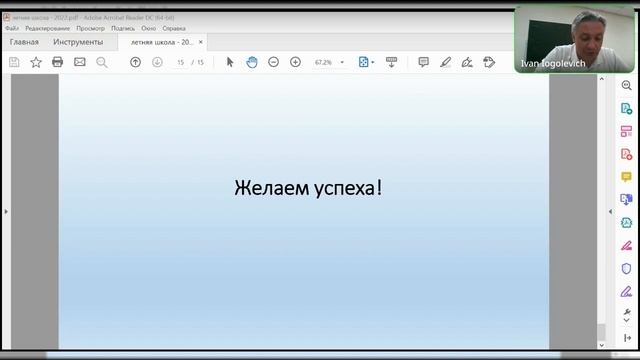Select the highlight text pen tool
640x360 pixels.
tap(445, 62)
